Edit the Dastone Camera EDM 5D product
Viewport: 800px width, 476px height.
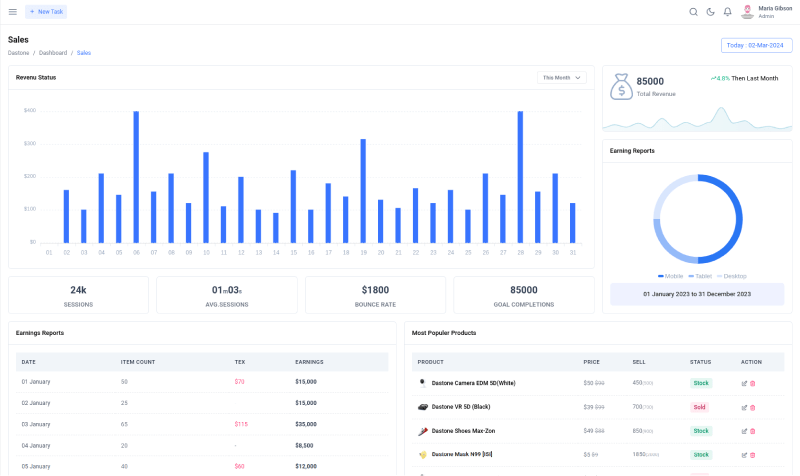click(x=744, y=383)
